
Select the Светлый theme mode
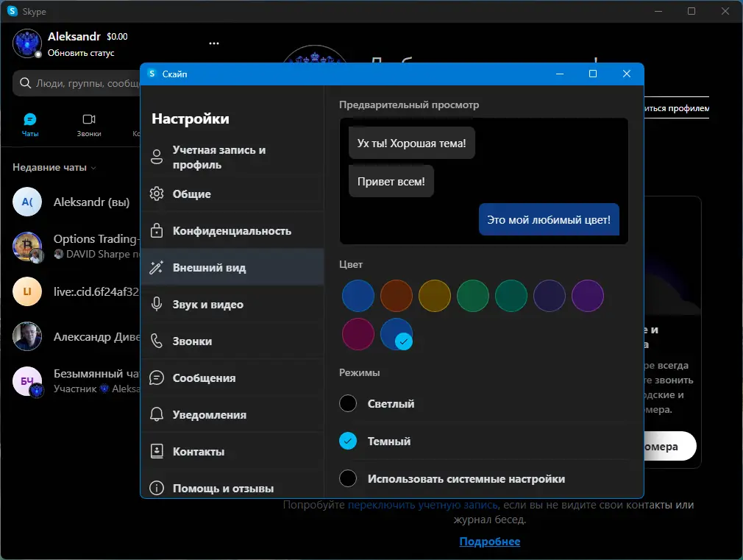tap(348, 403)
